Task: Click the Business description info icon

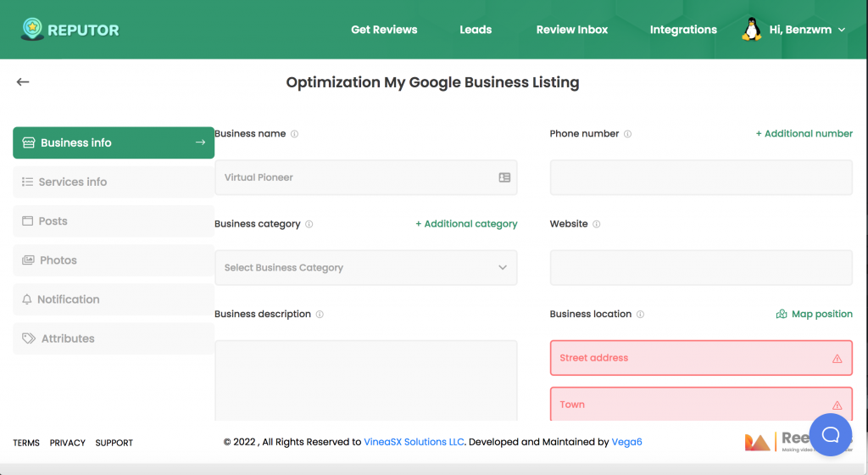Action: pos(320,315)
